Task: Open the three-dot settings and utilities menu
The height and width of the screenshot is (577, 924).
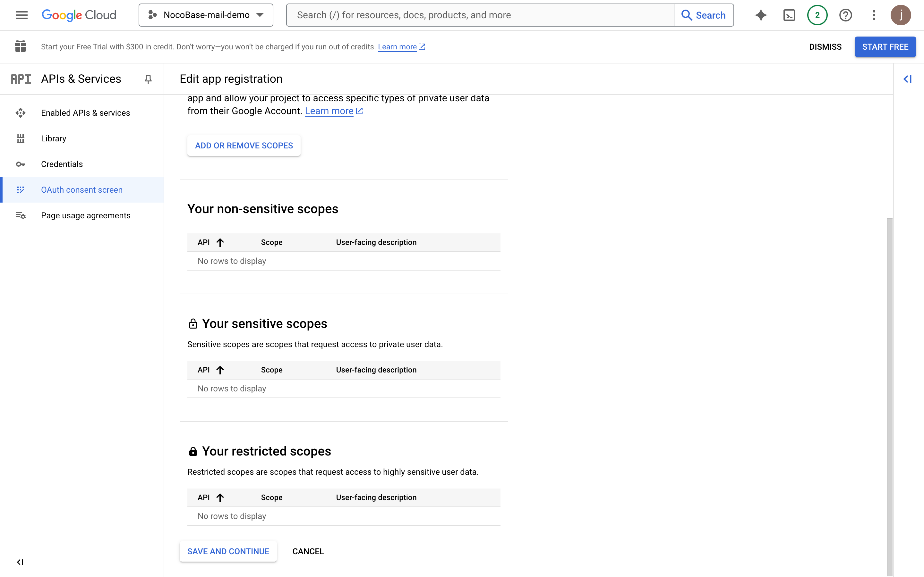Action: click(874, 15)
